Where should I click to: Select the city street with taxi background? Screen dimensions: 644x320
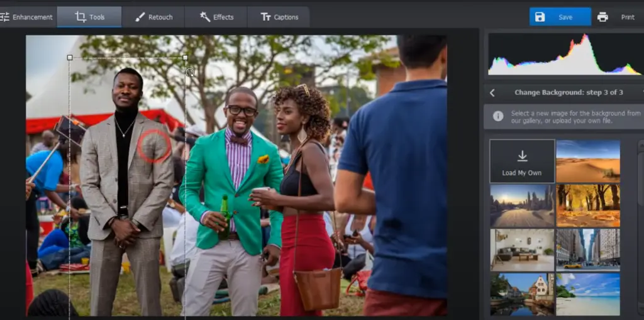[588, 250]
